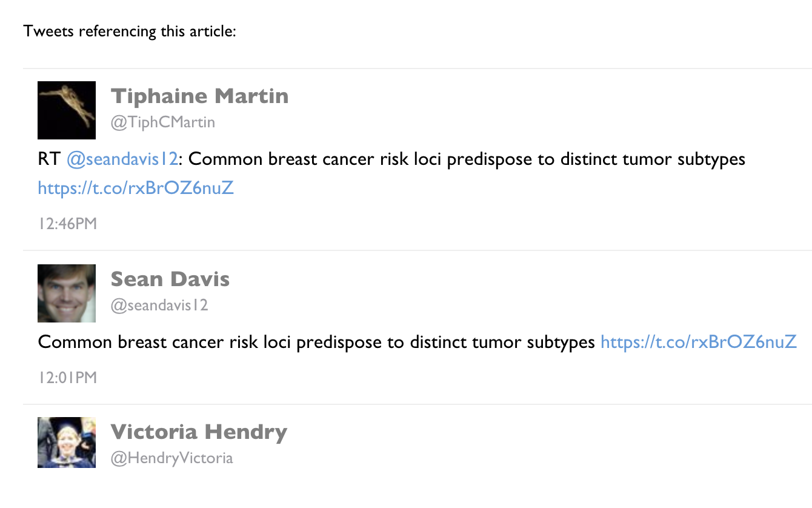
Task: Click the gray @seandavis12 handle below Sean Davis
Action: [x=159, y=306]
